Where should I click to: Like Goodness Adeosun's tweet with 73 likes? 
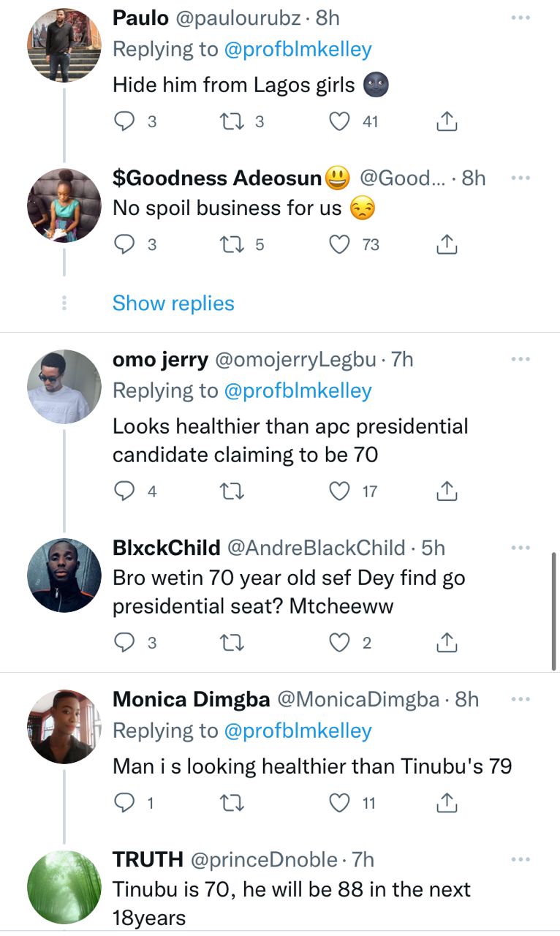point(339,245)
